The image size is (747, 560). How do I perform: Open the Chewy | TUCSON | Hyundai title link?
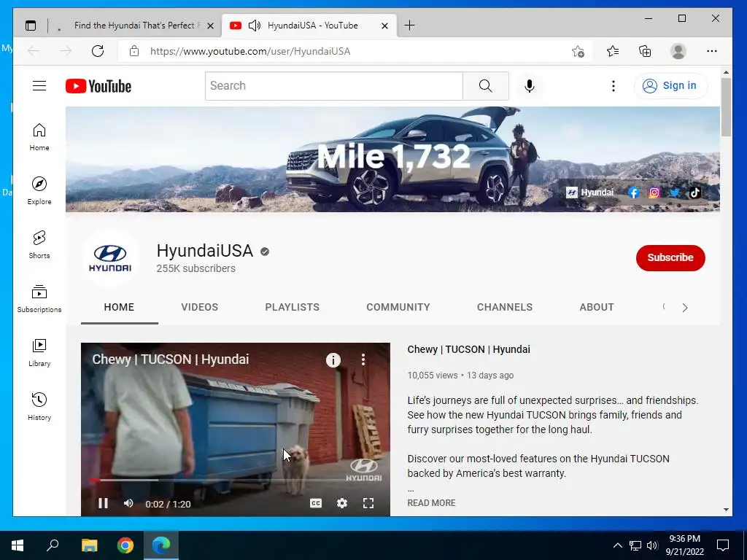tap(469, 349)
